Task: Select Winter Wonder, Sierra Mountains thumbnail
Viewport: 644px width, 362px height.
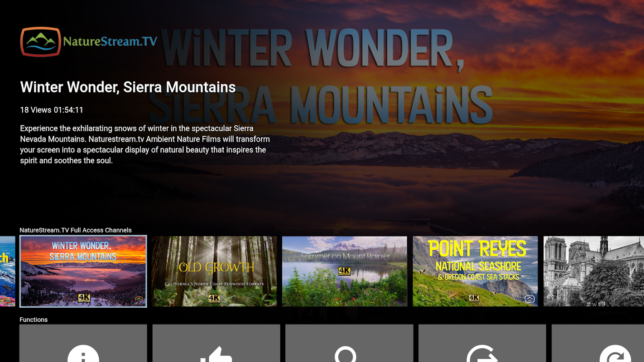Action: pyautogui.click(x=83, y=271)
